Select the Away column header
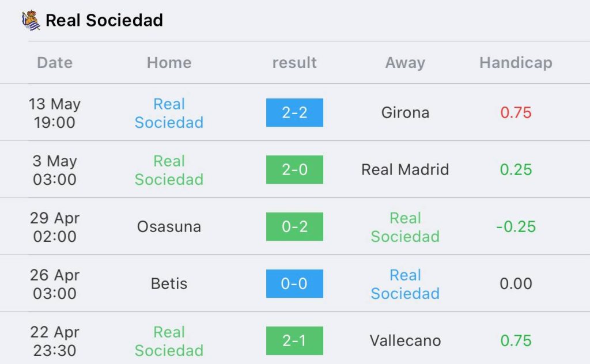This screenshot has width=590, height=364. 405,62
